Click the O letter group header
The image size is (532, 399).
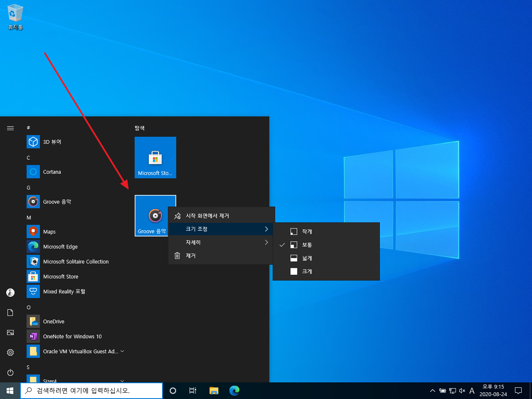(x=29, y=307)
